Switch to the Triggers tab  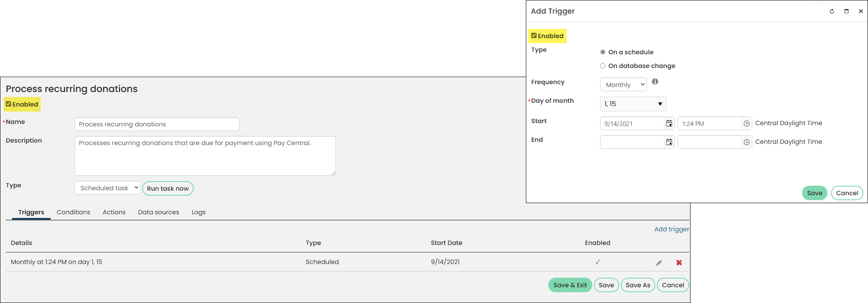pyautogui.click(x=31, y=212)
